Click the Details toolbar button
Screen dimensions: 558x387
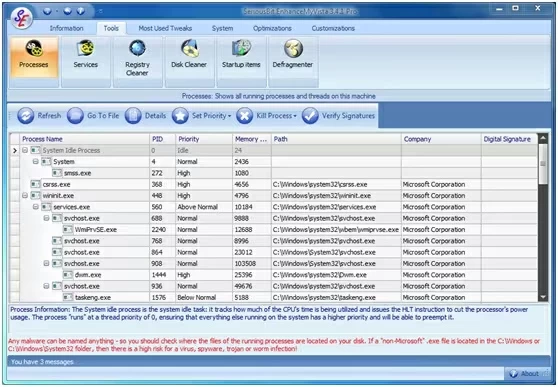click(x=146, y=116)
